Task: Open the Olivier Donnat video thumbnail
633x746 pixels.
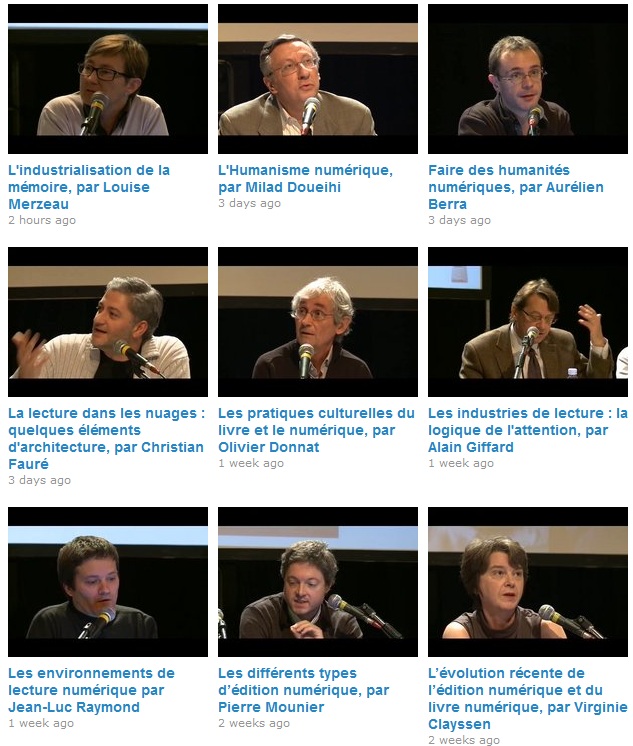Action: tap(318, 322)
